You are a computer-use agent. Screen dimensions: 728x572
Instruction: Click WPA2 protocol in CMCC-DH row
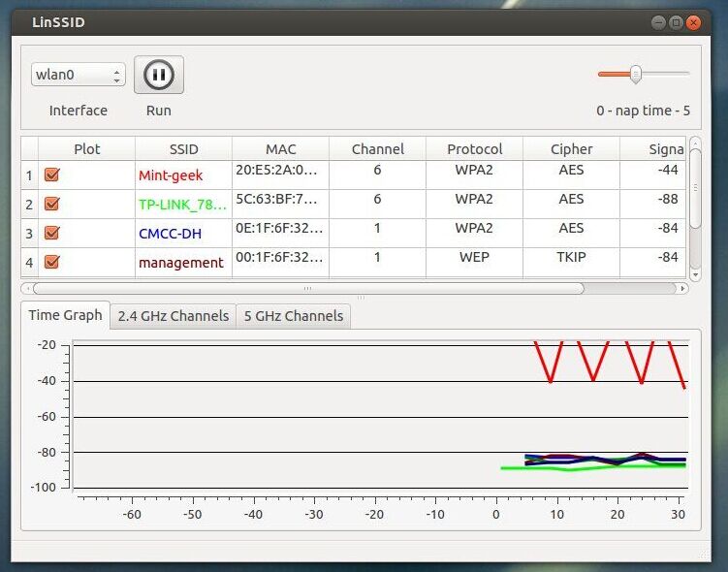474,233
